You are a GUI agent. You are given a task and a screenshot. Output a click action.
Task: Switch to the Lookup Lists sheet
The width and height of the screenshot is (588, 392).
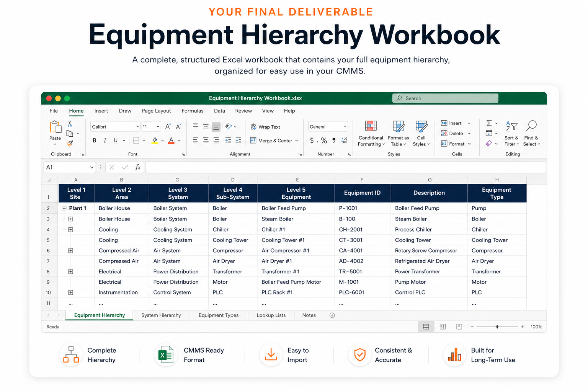point(271,315)
